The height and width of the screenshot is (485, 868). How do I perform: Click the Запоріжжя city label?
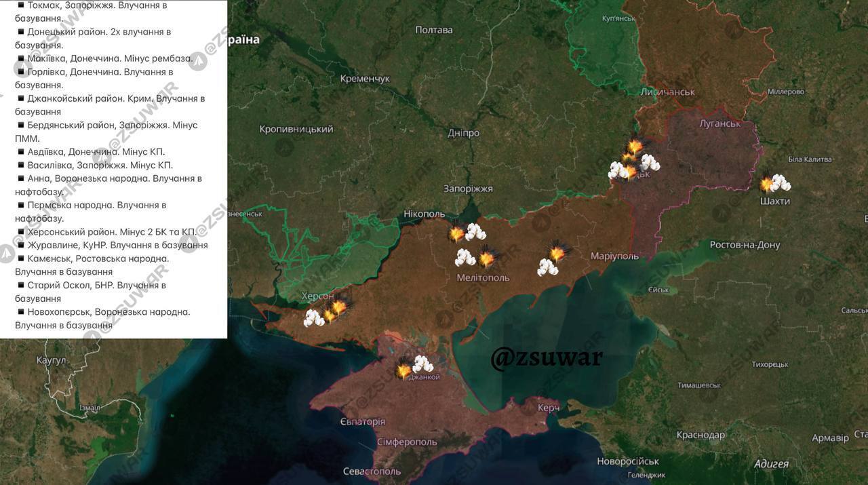[x=468, y=189]
